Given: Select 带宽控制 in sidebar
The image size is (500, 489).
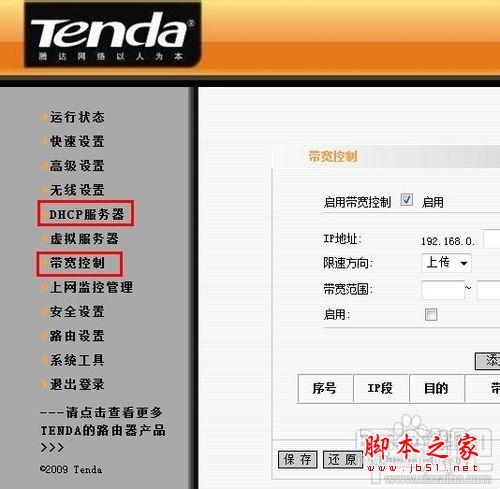Looking at the screenshot, I should click(77, 263).
